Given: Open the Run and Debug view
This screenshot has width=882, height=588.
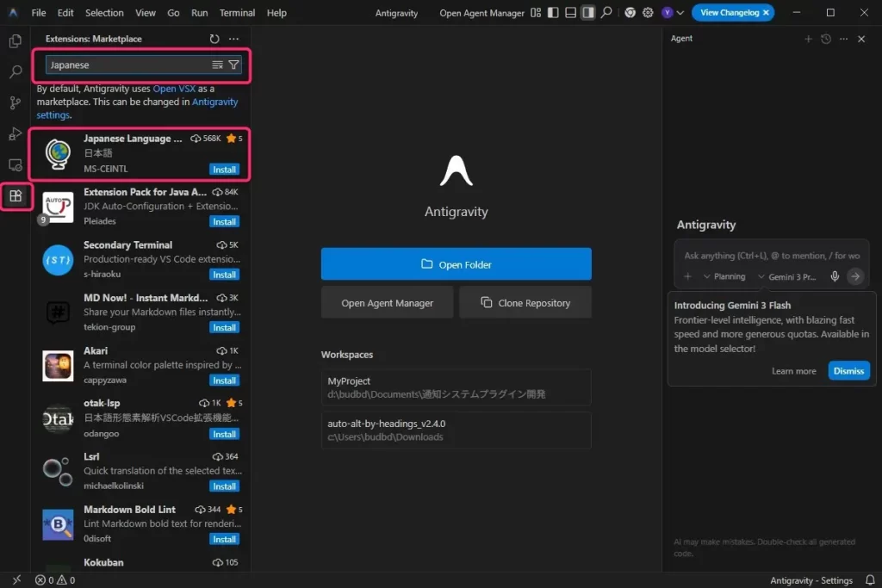Looking at the screenshot, I should pos(16,133).
